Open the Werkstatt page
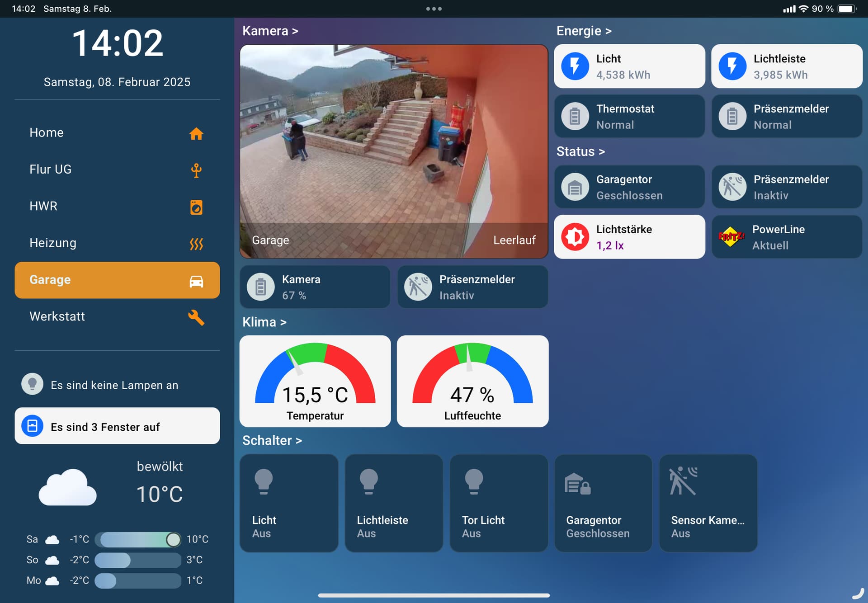Viewport: 868px width, 603px height. (117, 316)
